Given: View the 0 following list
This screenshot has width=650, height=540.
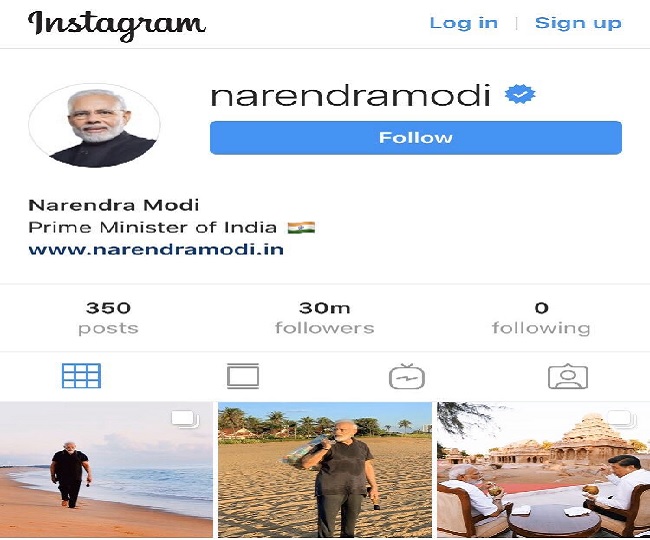Looking at the screenshot, I should point(541,318).
